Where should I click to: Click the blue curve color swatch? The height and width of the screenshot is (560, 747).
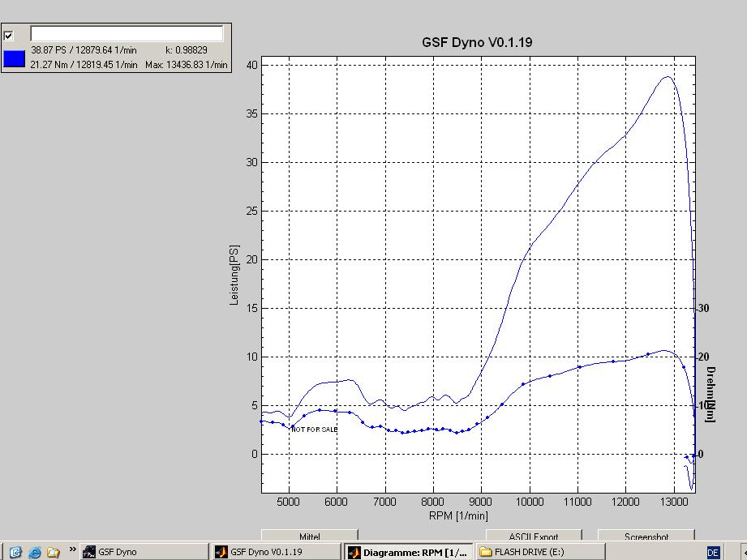(x=14, y=58)
